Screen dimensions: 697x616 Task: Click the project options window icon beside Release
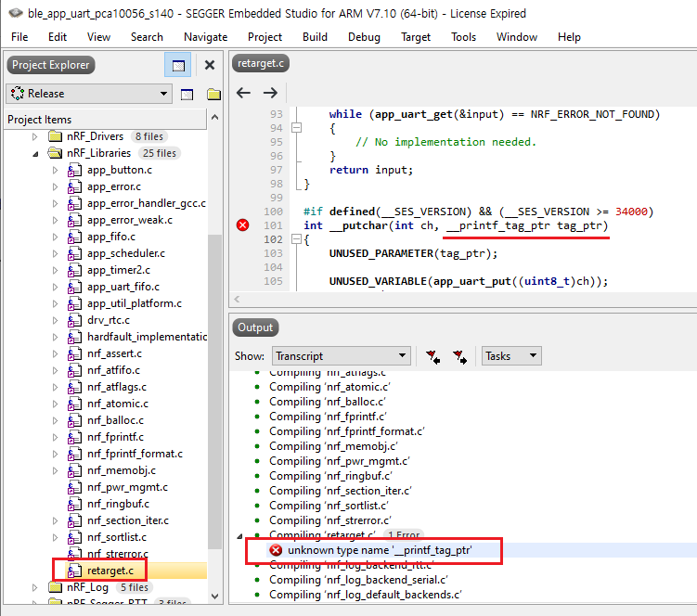187,95
